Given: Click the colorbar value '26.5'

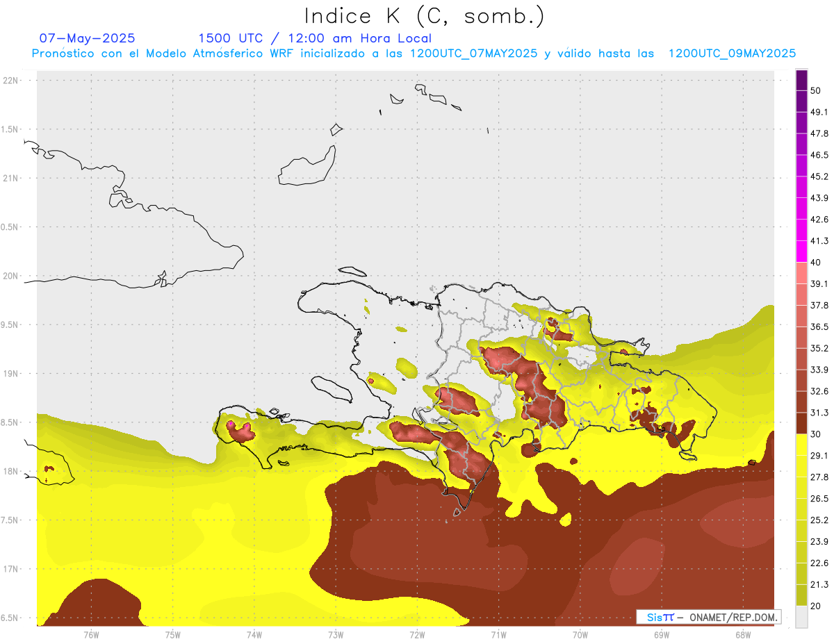Looking at the screenshot, I should point(819,498).
